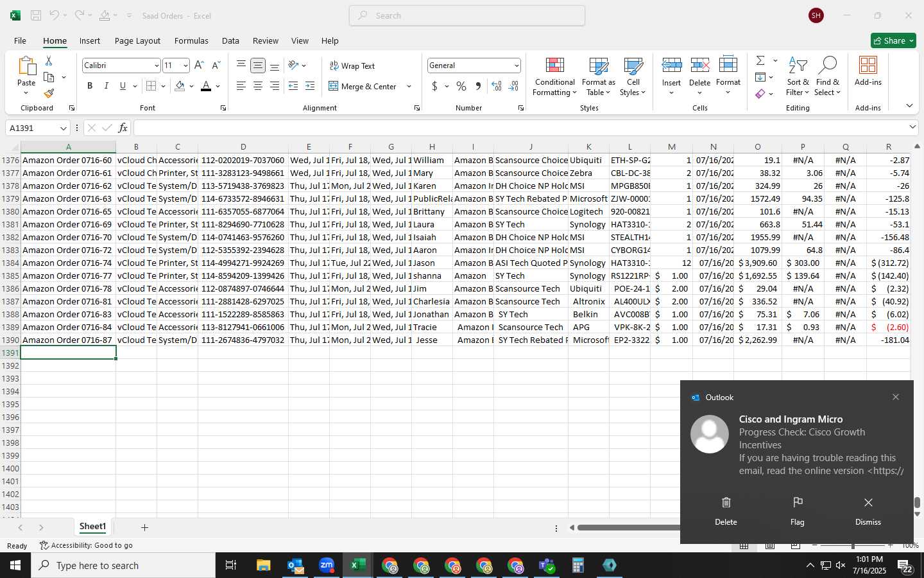Dismiss the Outlook notification
924x578 pixels.
coord(868,511)
